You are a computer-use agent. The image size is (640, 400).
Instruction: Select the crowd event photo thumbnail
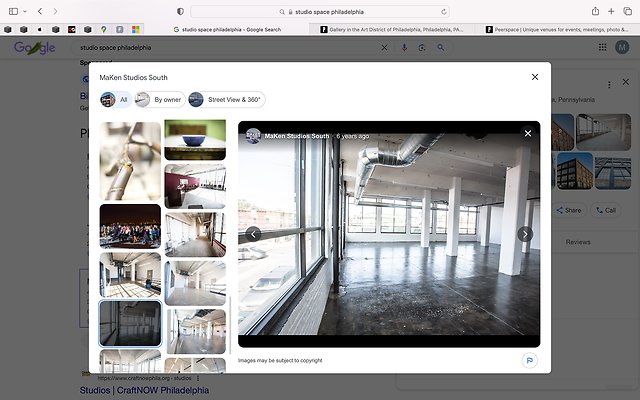[x=130, y=226]
